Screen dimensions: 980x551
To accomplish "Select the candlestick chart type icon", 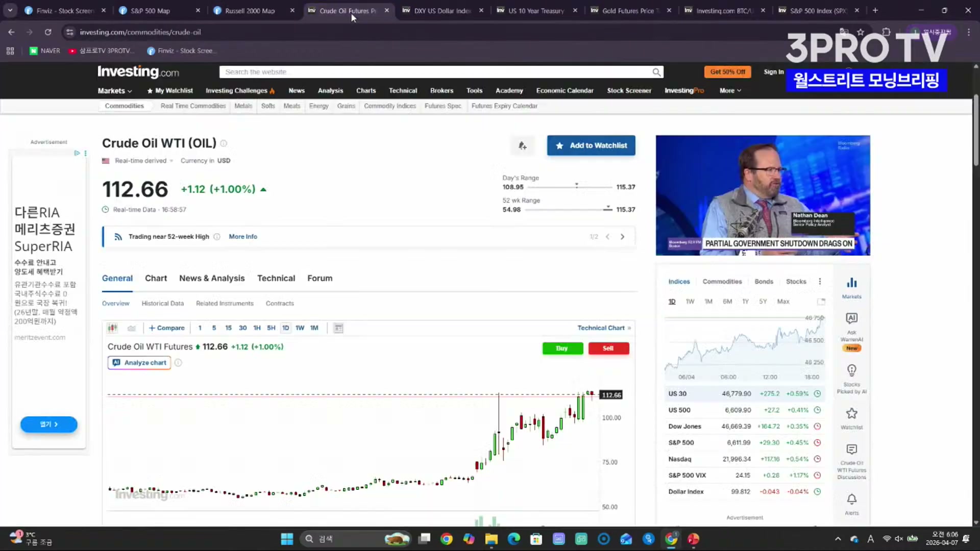I will pos(112,328).
